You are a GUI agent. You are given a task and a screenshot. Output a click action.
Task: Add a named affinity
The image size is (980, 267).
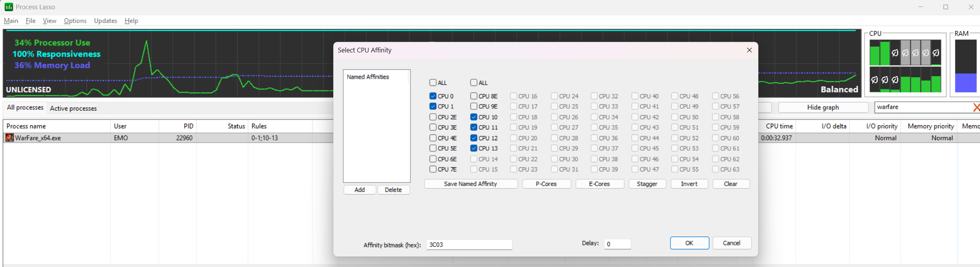click(x=360, y=190)
